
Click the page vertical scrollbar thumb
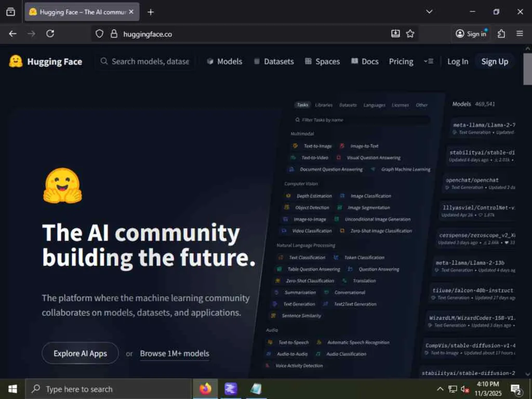point(528,69)
